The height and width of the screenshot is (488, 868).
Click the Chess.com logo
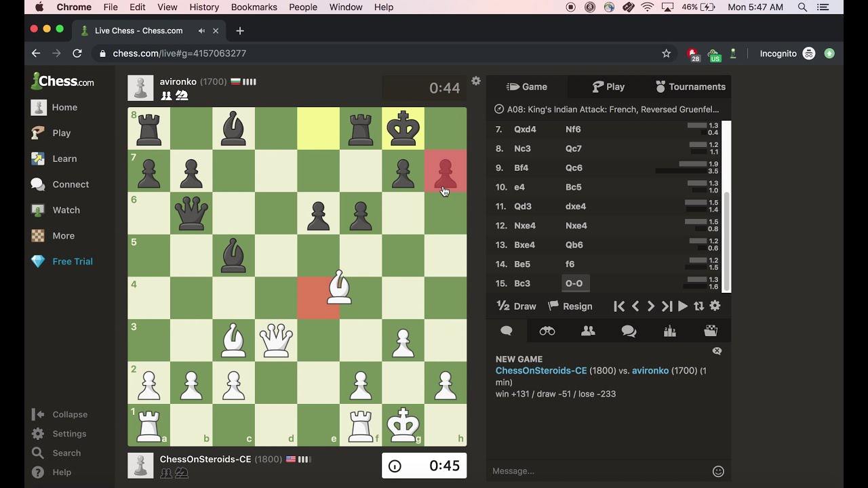pos(62,81)
